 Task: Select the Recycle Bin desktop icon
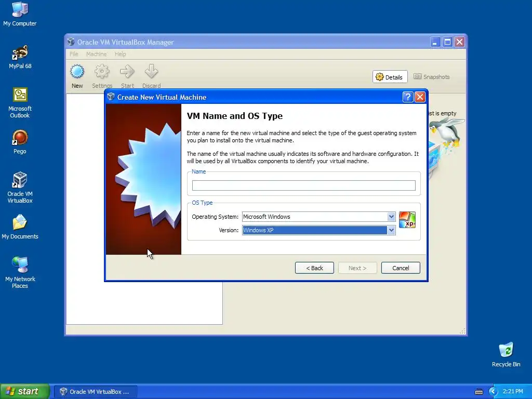(x=506, y=354)
